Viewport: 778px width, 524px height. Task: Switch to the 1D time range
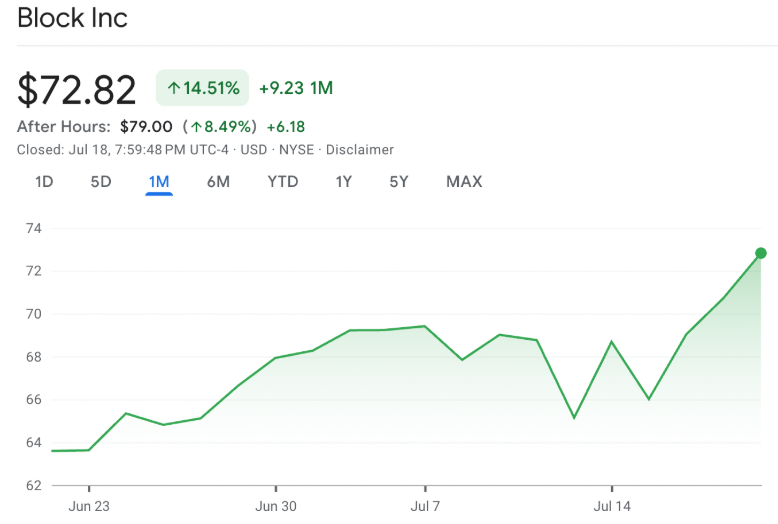coord(44,181)
